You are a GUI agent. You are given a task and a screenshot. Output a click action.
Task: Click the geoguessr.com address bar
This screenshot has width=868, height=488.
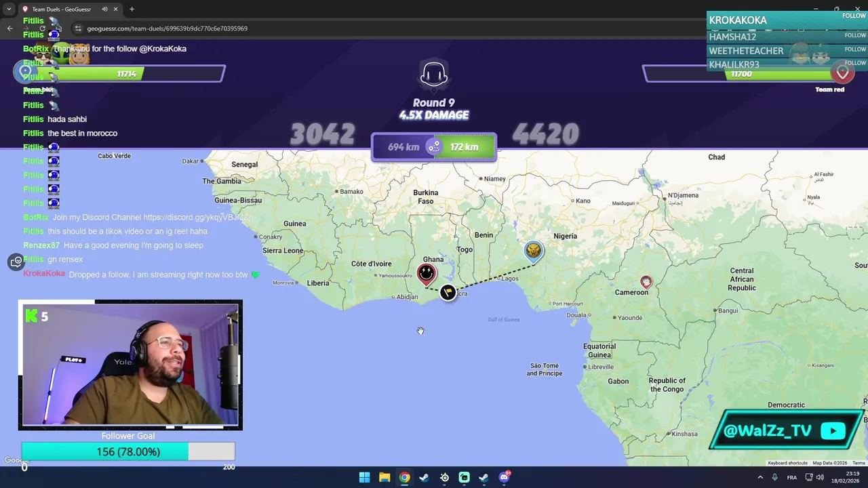point(167,28)
